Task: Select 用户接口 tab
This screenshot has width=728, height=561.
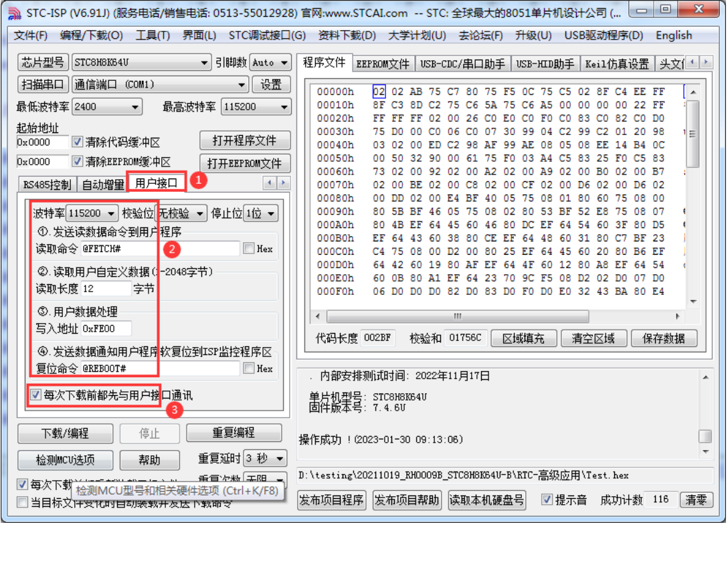Action: (x=157, y=183)
